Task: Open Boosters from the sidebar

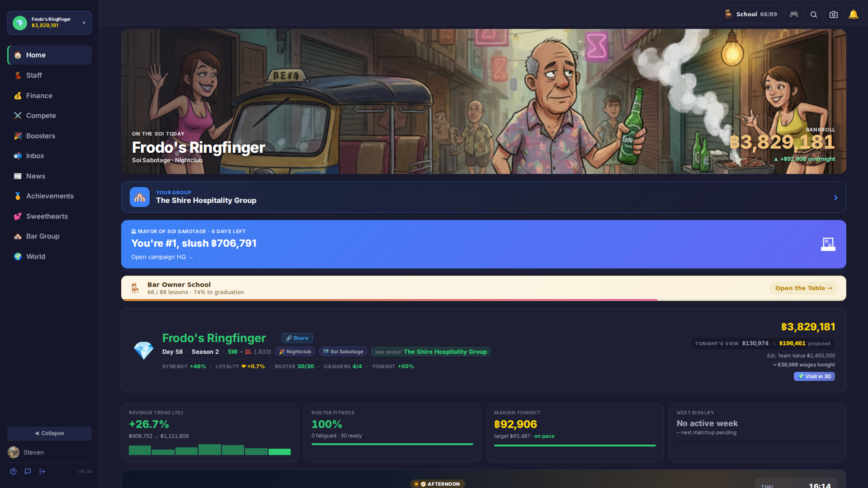Action: 49,136
